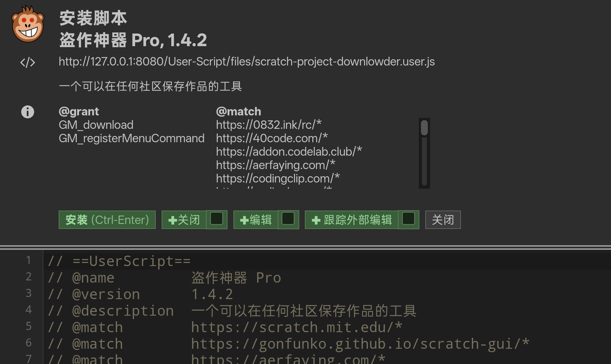Install the script with 安装 button

(x=107, y=220)
